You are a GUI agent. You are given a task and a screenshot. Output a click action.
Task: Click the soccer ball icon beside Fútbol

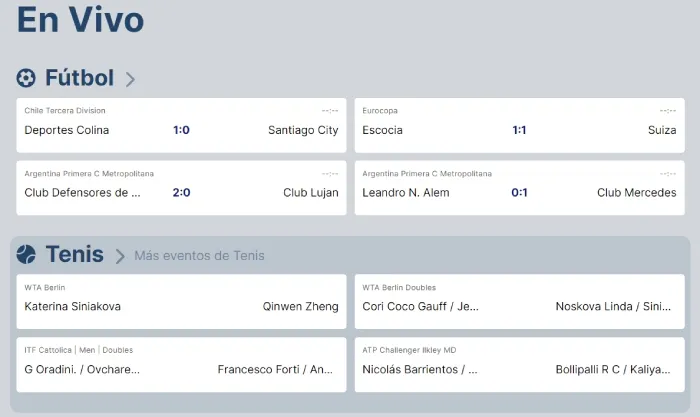click(x=27, y=78)
